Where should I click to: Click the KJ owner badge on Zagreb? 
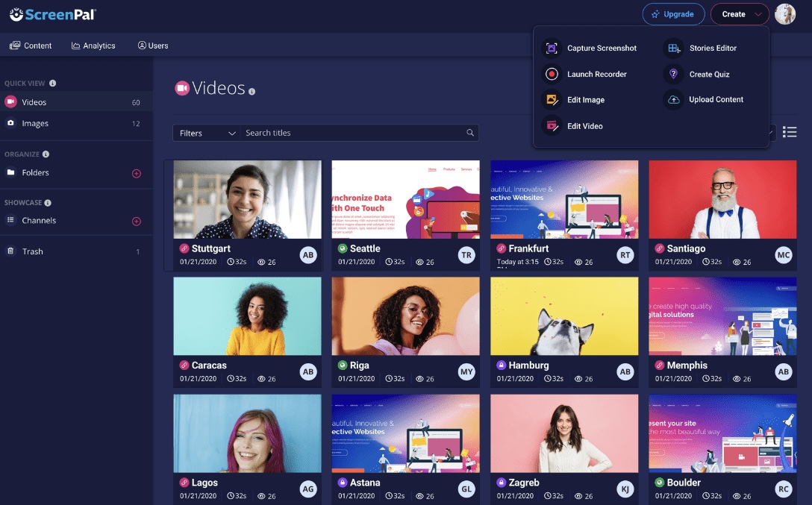click(625, 489)
